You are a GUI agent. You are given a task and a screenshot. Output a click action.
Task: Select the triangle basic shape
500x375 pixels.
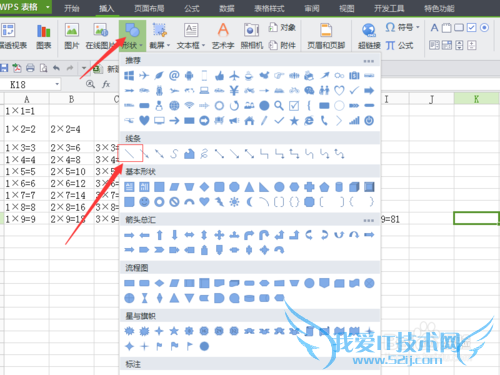249,187
